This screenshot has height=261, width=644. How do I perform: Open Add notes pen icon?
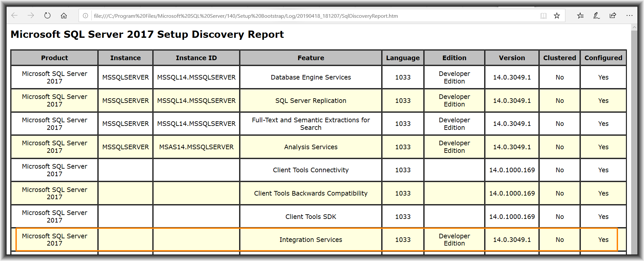[597, 15]
